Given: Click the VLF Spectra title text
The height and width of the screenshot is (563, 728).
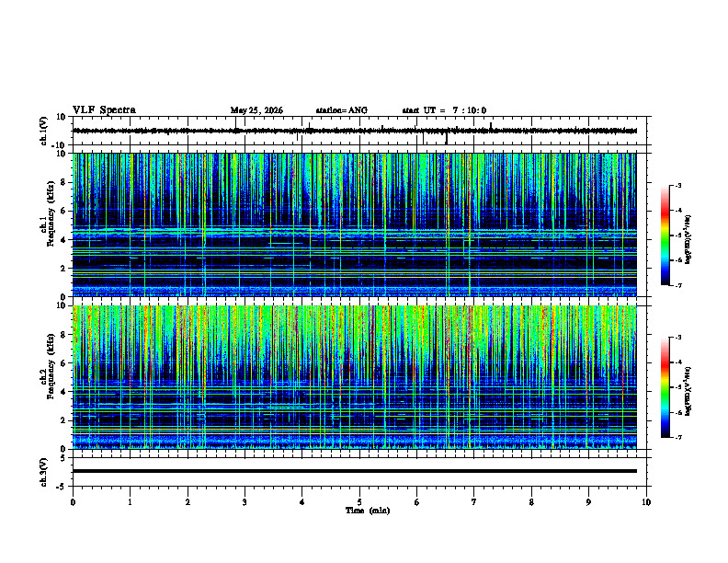Looking at the screenshot, I should (105, 110).
